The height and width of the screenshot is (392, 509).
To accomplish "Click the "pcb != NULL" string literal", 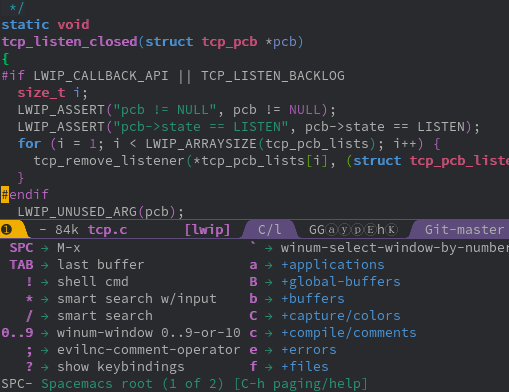I will tap(165, 110).
